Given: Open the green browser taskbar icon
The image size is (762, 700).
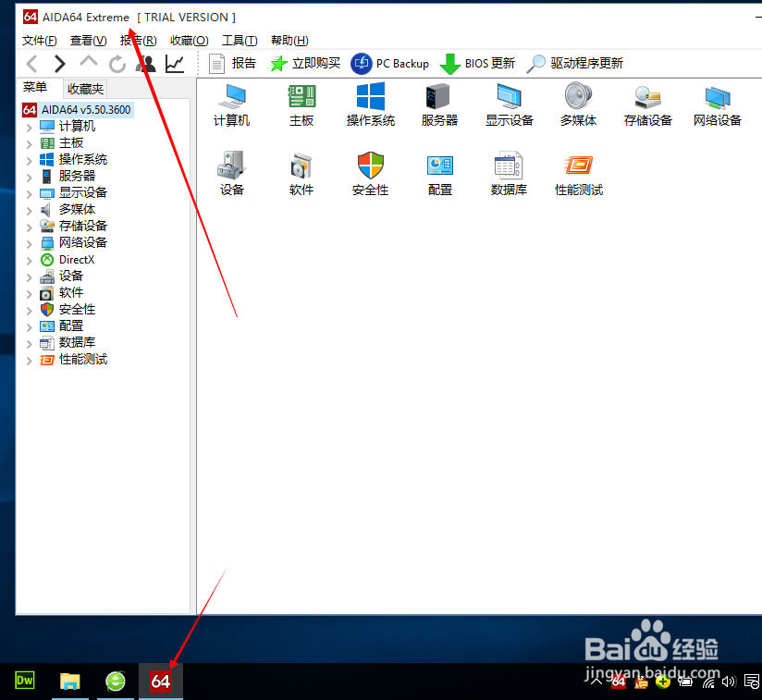Looking at the screenshot, I should click(116, 682).
